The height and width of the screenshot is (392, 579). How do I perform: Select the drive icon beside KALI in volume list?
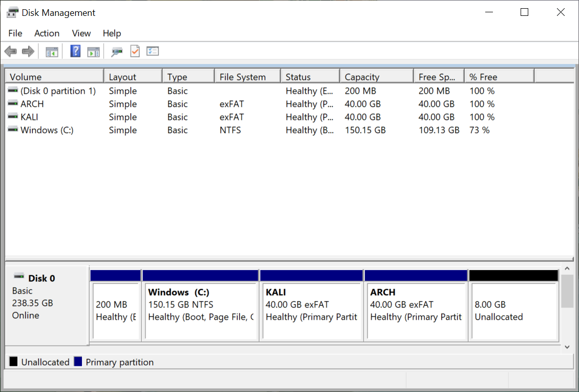click(x=13, y=117)
